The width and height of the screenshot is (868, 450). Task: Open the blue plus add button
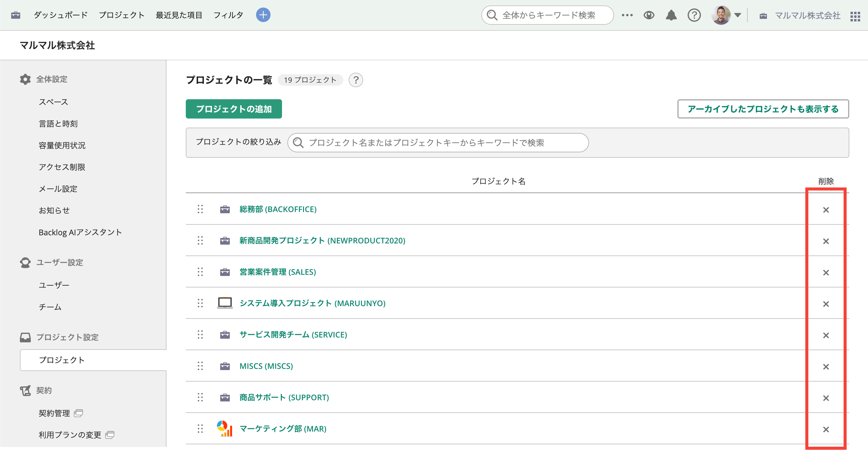pyautogui.click(x=263, y=15)
